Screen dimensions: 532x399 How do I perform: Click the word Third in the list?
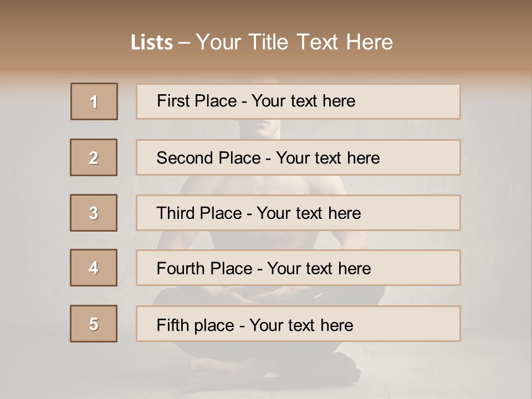[176, 213]
